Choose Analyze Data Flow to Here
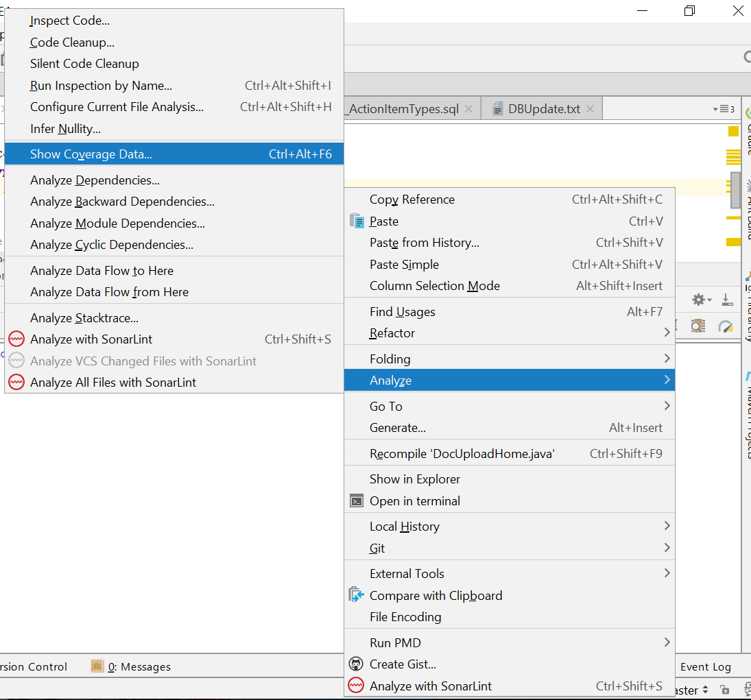Image resolution: width=751 pixels, height=700 pixels. tap(174, 271)
